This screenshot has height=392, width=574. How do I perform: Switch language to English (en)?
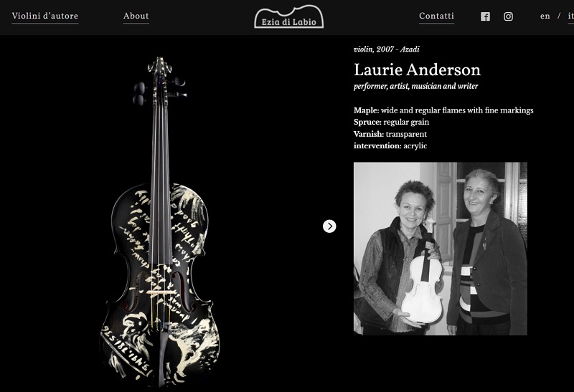click(545, 16)
